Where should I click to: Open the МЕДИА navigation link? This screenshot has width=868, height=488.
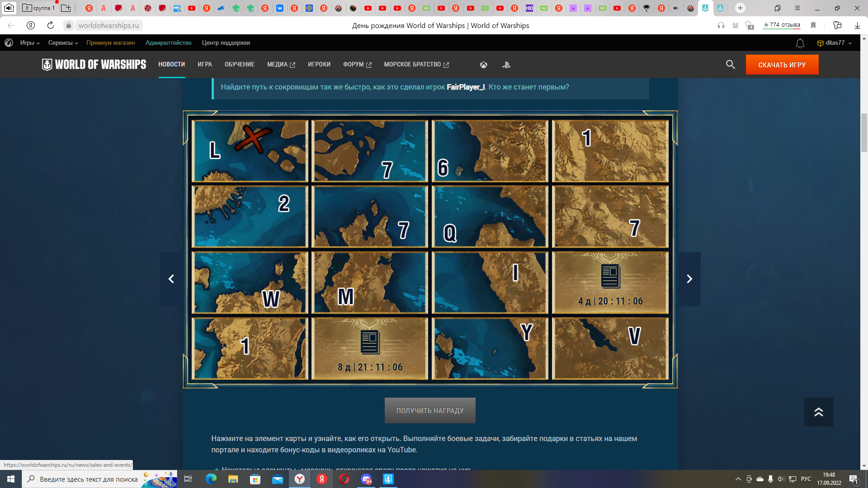tap(281, 65)
